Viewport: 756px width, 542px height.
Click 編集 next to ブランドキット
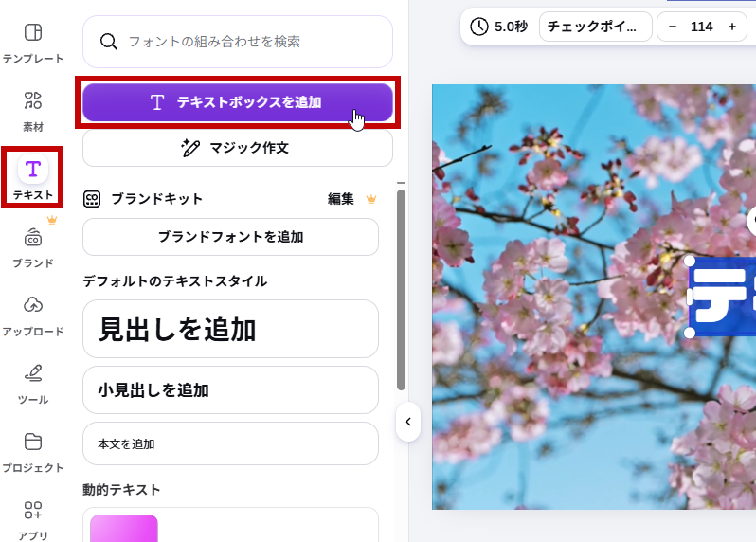click(341, 199)
